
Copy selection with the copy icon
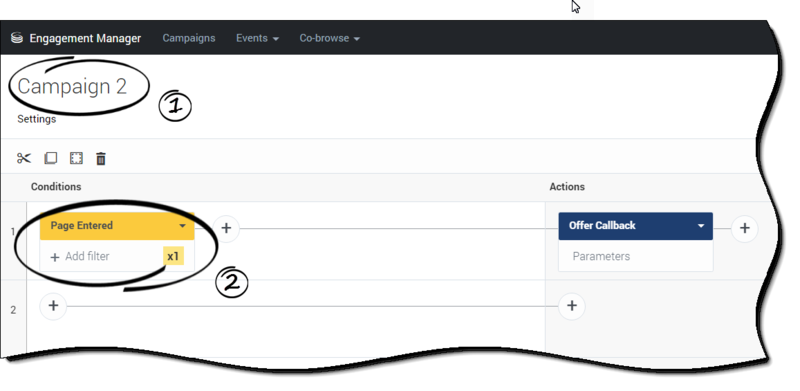pos(51,158)
